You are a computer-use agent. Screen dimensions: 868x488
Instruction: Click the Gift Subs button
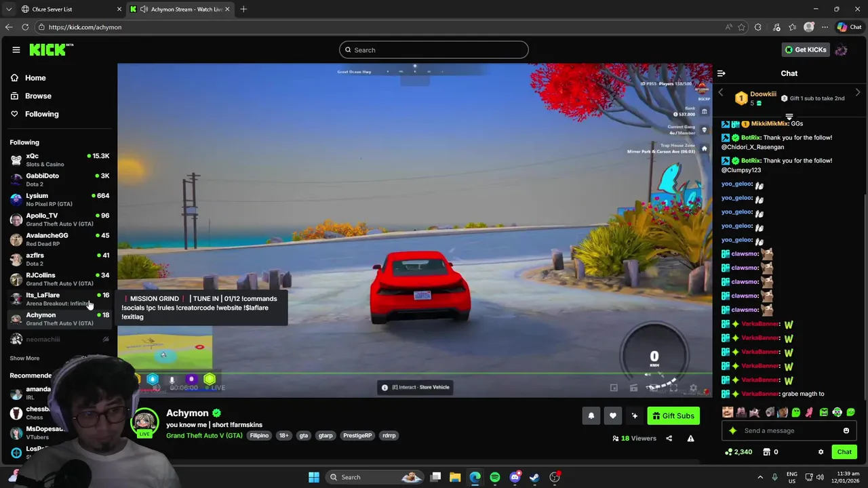point(673,416)
